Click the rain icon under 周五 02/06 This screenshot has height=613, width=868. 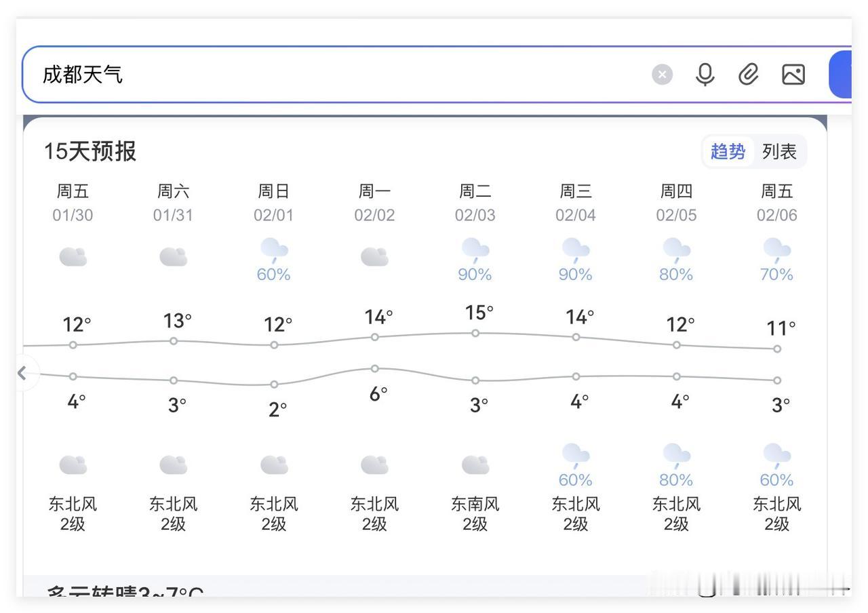[x=777, y=250]
